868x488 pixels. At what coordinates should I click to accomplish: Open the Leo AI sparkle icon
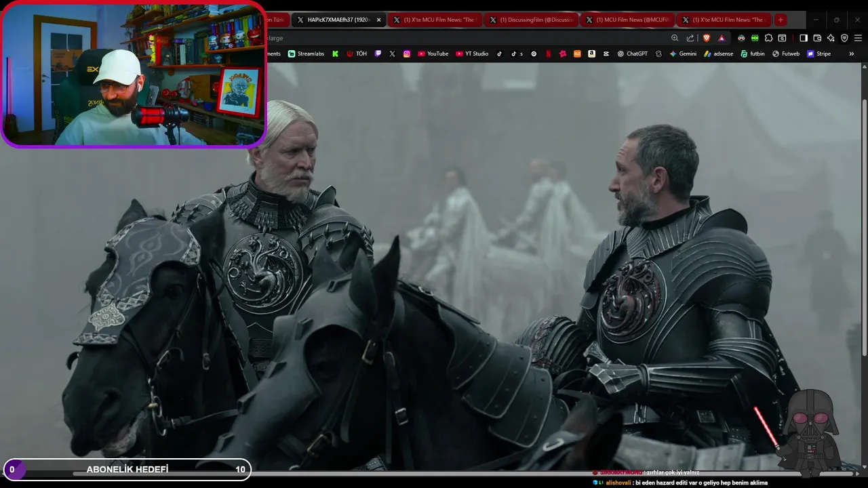(x=831, y=38)
